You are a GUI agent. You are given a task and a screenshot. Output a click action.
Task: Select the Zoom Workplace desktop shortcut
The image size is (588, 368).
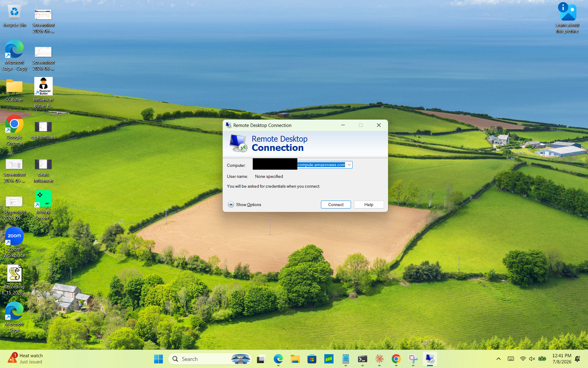[14, 243]
